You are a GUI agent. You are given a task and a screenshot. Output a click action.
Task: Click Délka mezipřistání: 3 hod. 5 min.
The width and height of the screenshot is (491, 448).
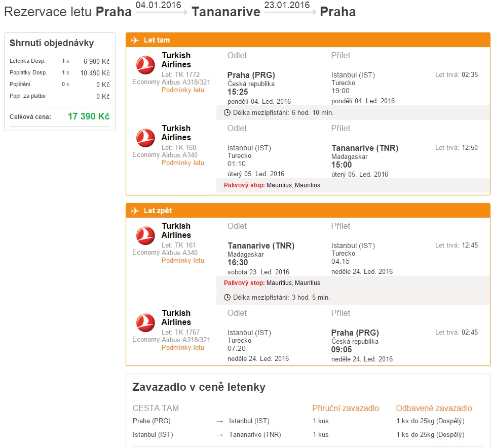pyautogui.click(x=282, y=298)
